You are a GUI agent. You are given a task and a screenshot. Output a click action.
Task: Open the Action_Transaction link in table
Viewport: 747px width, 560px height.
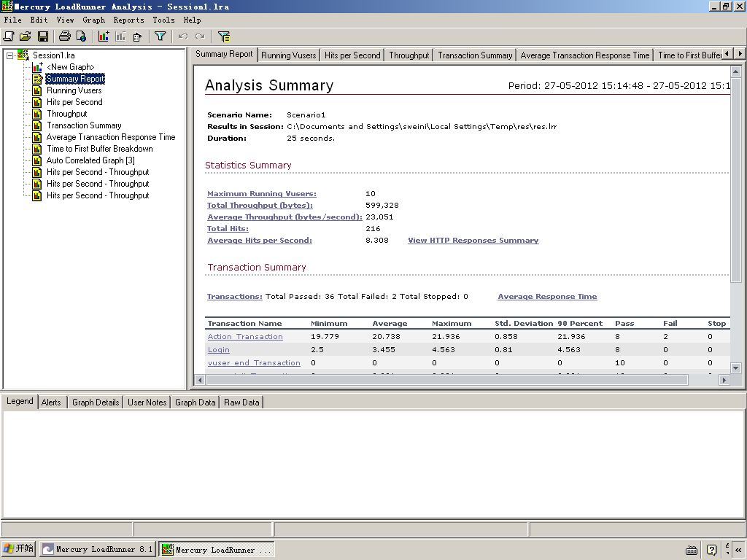click(245, 336)
